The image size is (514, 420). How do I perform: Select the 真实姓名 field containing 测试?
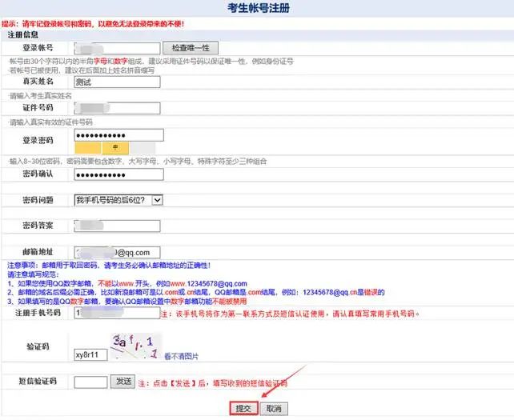click(117, 82)
